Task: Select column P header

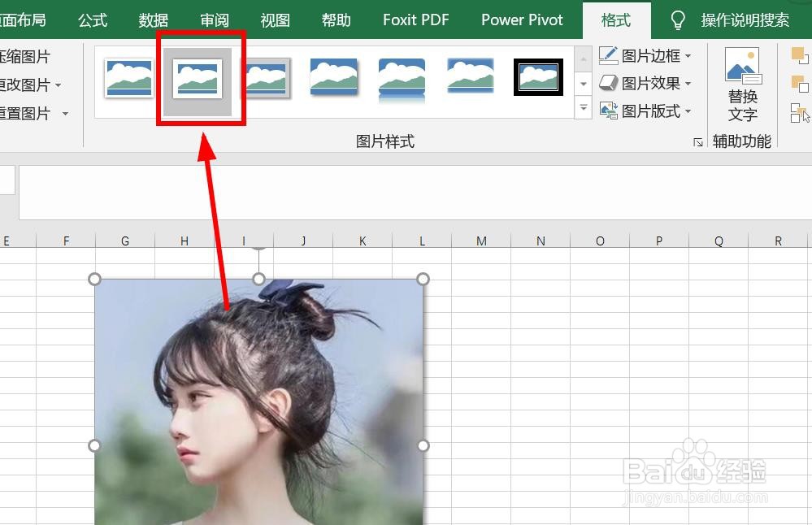Action: (659, 241)
